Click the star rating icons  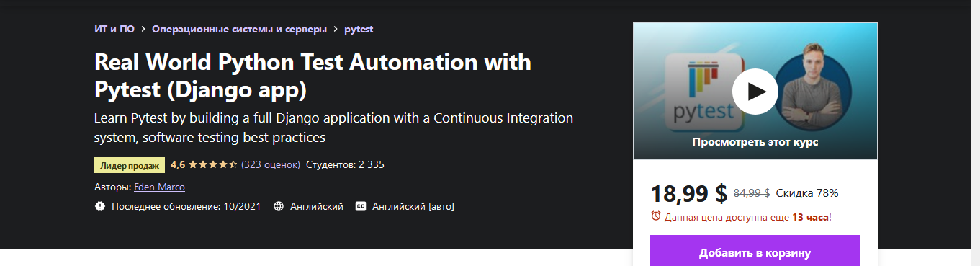click(213, 164)
